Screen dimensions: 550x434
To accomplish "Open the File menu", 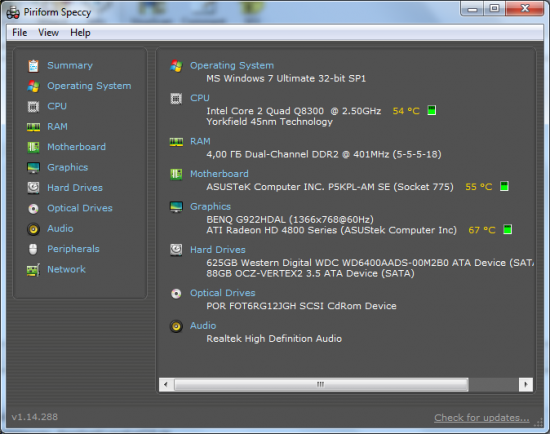I will 20,33.
